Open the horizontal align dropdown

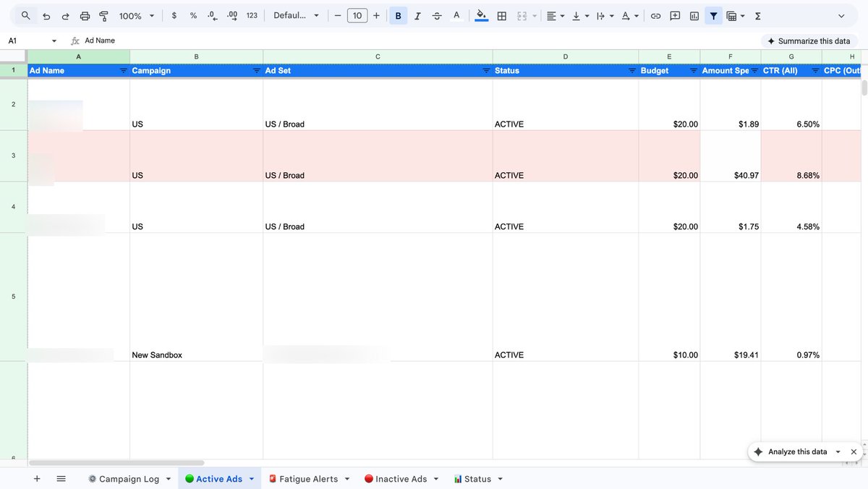(556, 15)
